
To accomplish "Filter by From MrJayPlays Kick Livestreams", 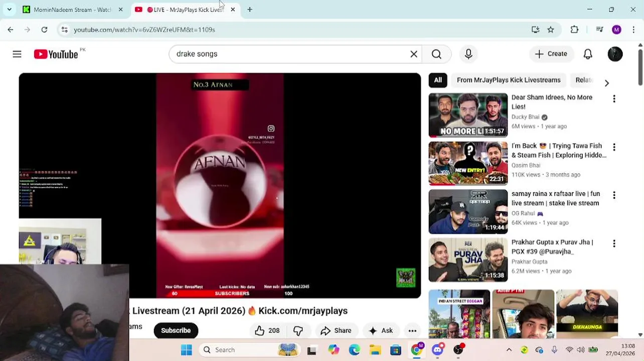I will [509, 80].
